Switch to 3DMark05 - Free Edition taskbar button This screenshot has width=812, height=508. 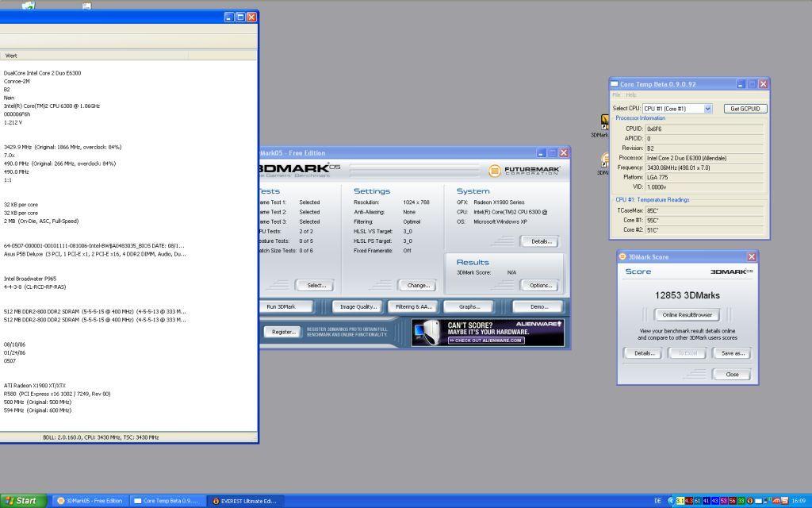point(90,501)
